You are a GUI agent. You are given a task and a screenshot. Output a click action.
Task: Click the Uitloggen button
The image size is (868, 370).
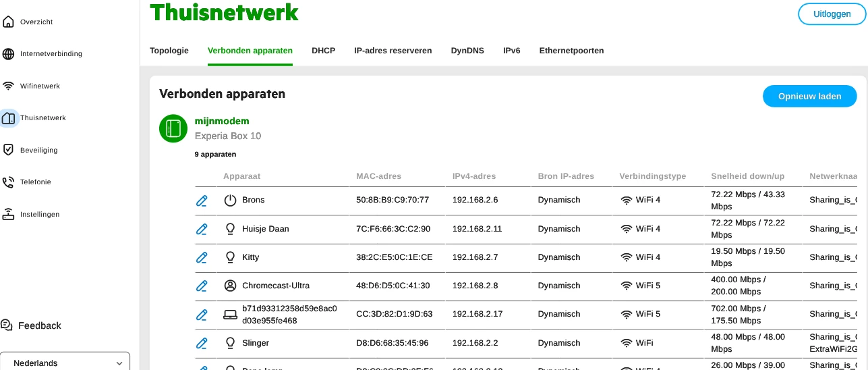coord(832,14)
